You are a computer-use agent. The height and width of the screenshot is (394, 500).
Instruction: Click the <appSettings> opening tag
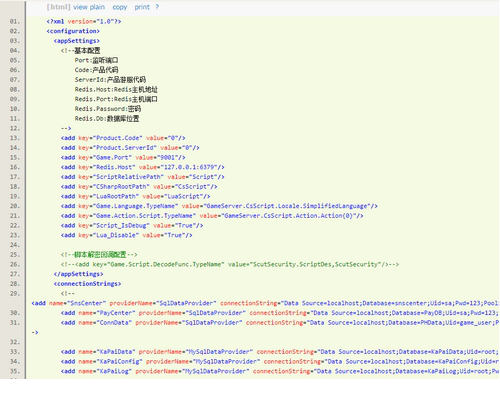(77, 41)
